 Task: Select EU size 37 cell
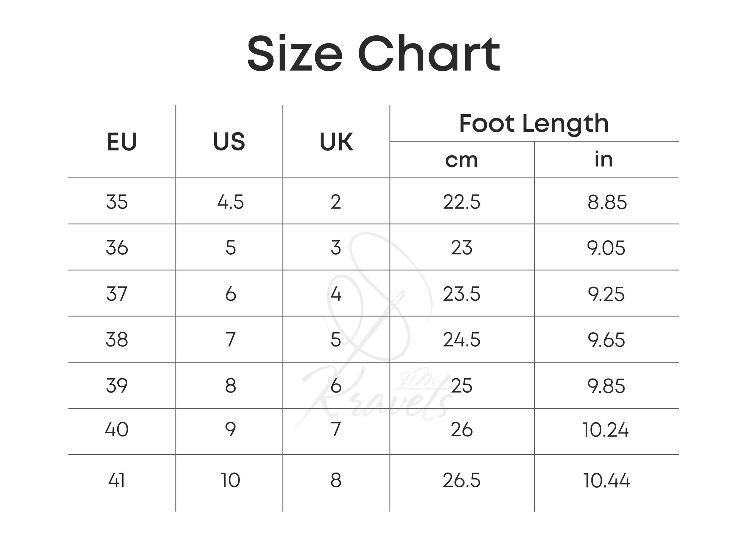click(x=117, y=294)
